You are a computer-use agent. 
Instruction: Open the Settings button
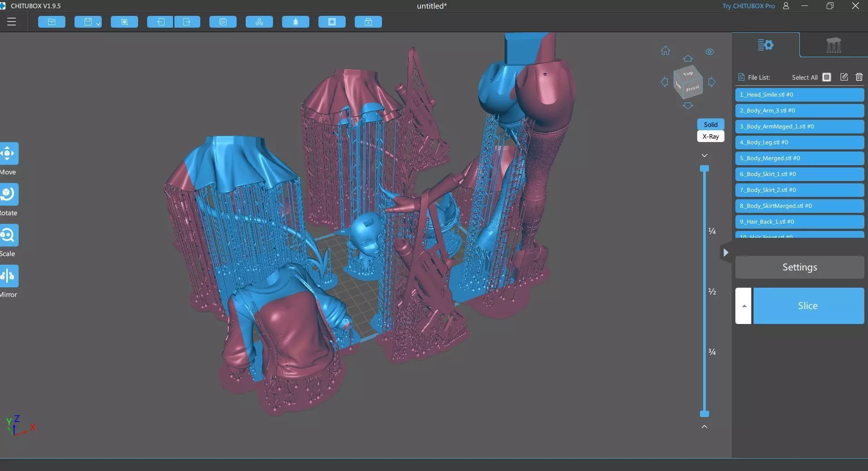coord(799,267)
